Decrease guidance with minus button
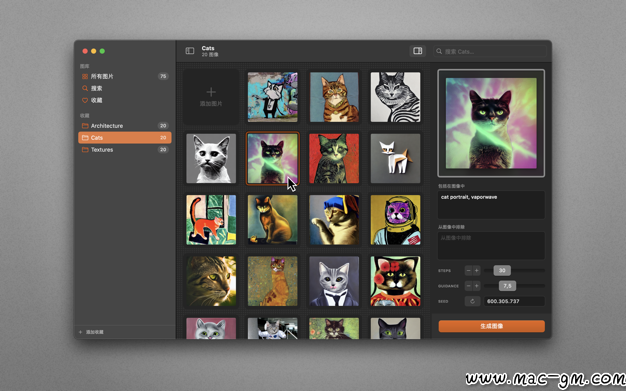The height and width of the screenshot is (391, 626). pos(469,286)
